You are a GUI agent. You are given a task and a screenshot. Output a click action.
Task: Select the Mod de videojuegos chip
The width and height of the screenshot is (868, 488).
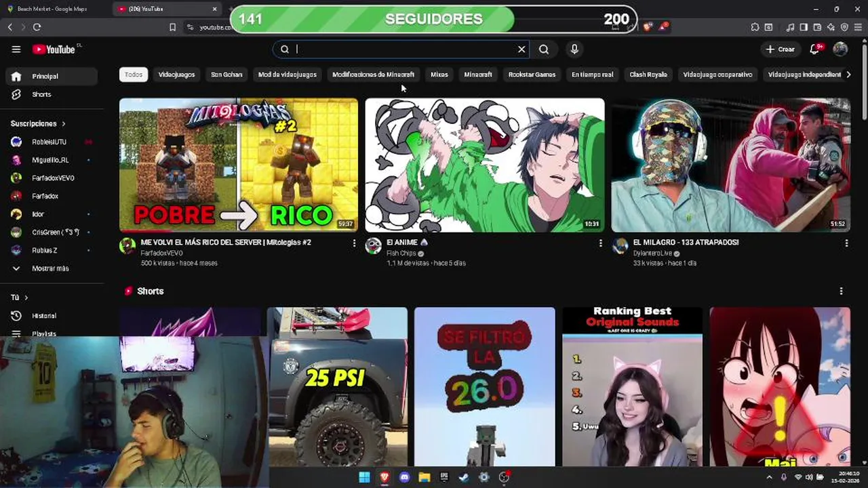click(288, 75)
